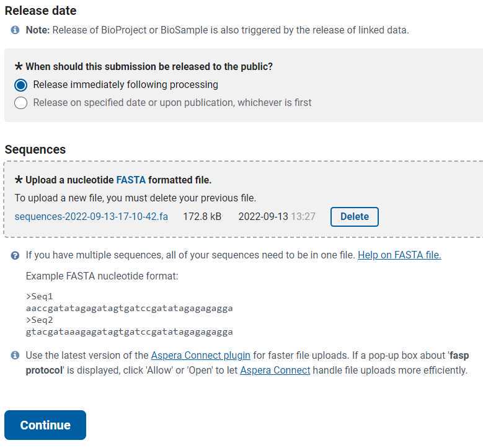
Task: Delete the uploaded sequences file
Action: tap(354, 217)
